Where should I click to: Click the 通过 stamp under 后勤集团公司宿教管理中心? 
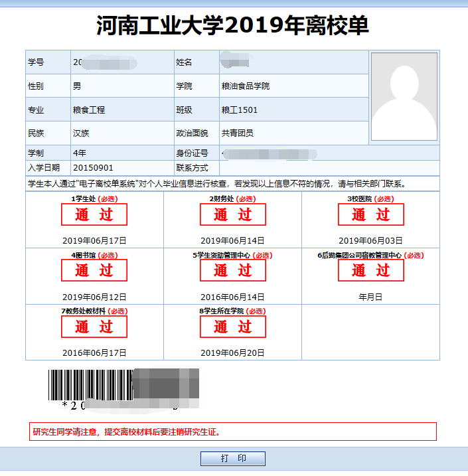[x=370, y=271]
